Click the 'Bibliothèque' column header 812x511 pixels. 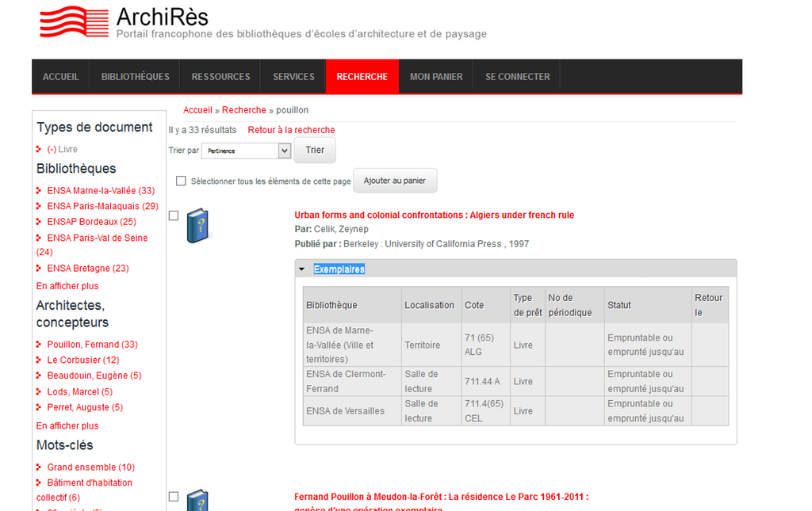[x=352, y=305]
